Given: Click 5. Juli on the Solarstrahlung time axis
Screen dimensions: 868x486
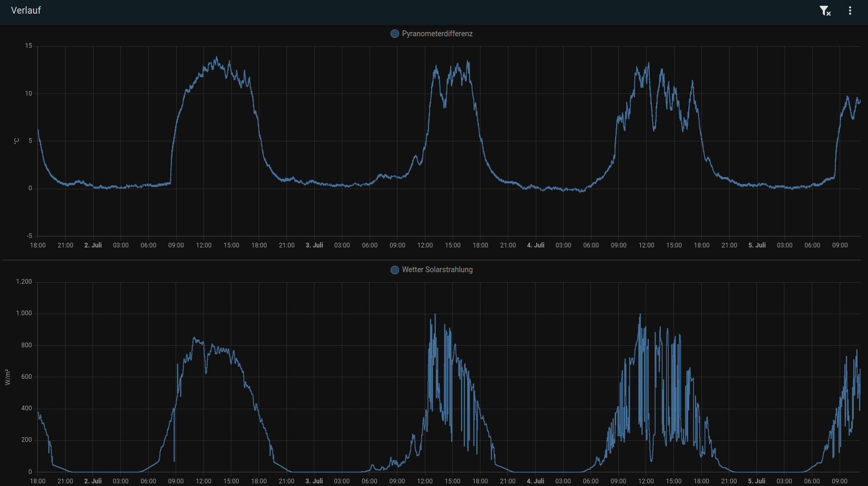Looking at the screenshot, I should (x=757, y=481).
